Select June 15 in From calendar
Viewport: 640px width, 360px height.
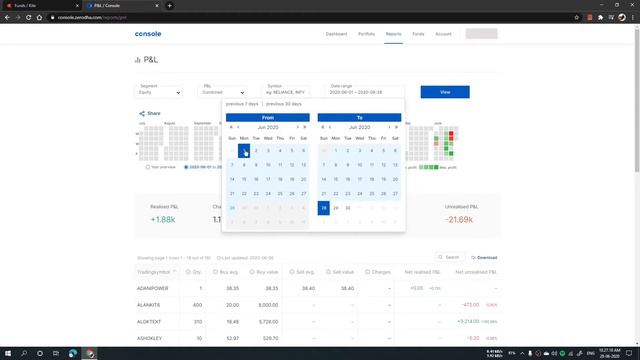click(x=244, y=179)
